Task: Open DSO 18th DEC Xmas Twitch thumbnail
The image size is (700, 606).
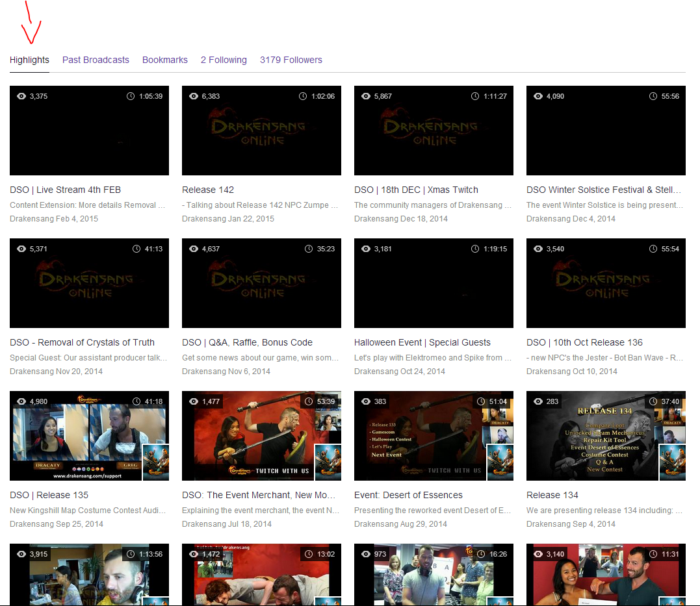Action: point(434,131)
